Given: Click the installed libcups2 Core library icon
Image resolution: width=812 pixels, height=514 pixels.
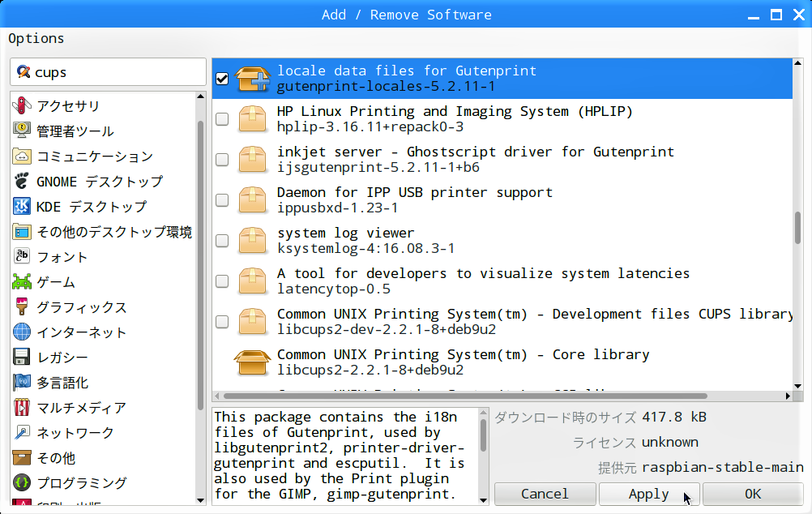Looking at the screenshot, I should 252,362.
